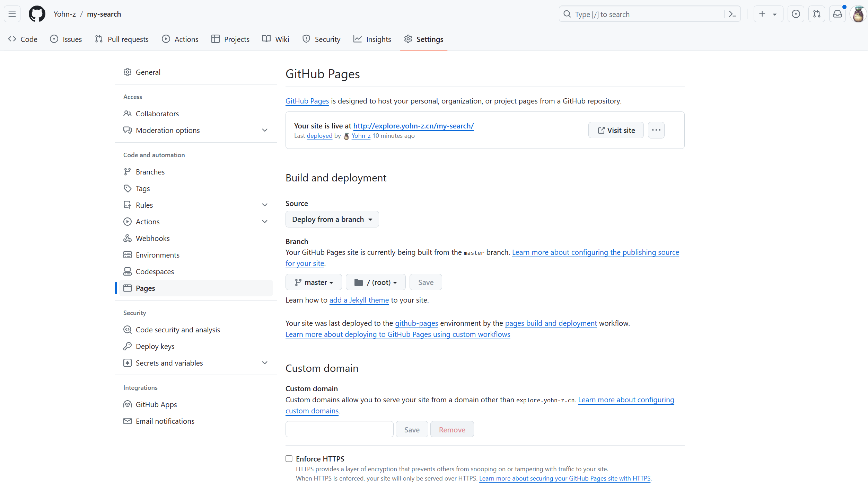This screenshot has height=484, width=868.
Task: Open the command palette icon
Action: point(732,14)
